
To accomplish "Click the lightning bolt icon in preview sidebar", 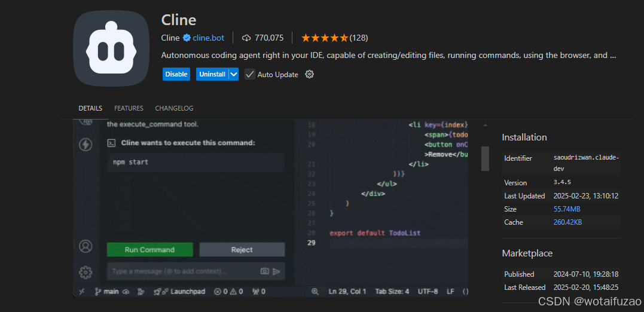I will (86, 145).
